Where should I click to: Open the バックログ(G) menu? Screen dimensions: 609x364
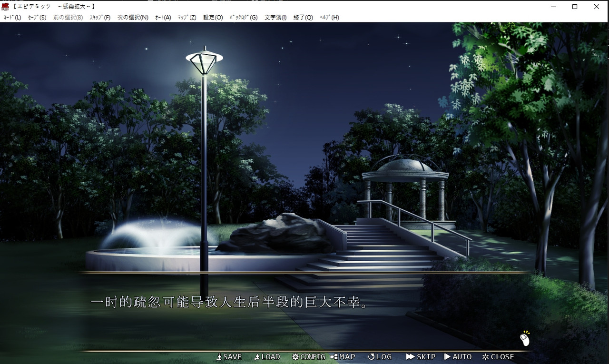243,18
